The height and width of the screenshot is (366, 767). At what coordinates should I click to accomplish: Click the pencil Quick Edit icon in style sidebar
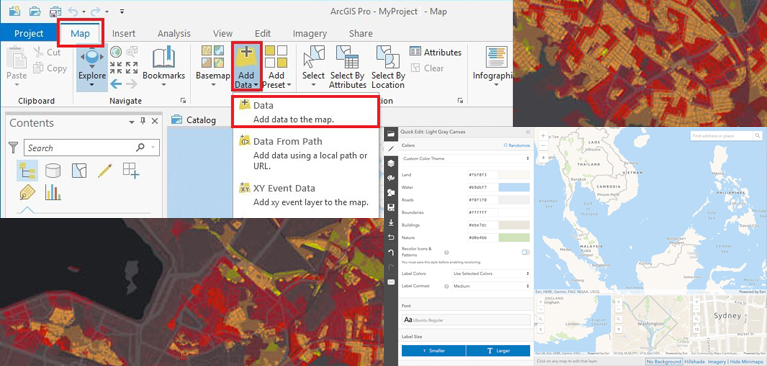391,148
